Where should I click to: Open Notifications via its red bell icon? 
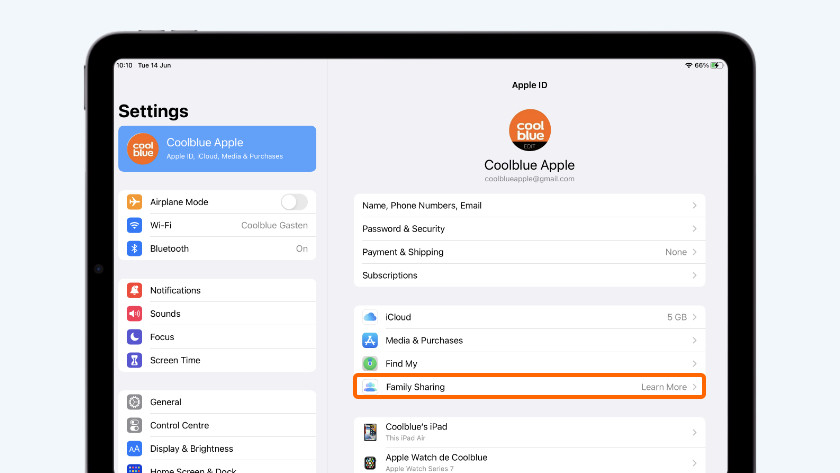click(134, 290)
